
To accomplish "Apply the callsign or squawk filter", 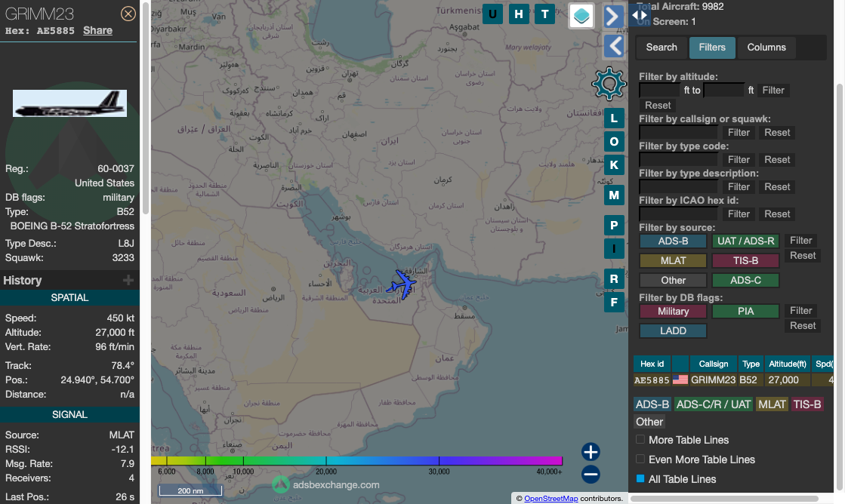I will pos(739,133).
